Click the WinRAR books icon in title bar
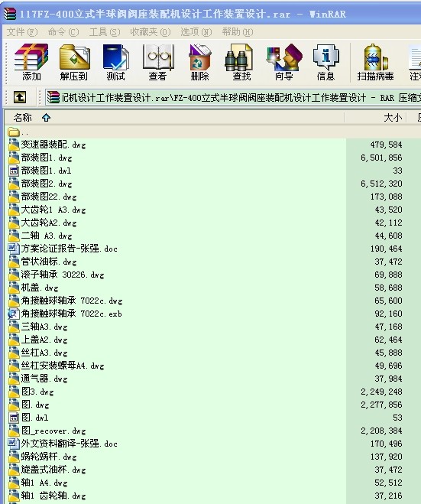This screenshot has width=421, height=504. click(x=10, y=14)
